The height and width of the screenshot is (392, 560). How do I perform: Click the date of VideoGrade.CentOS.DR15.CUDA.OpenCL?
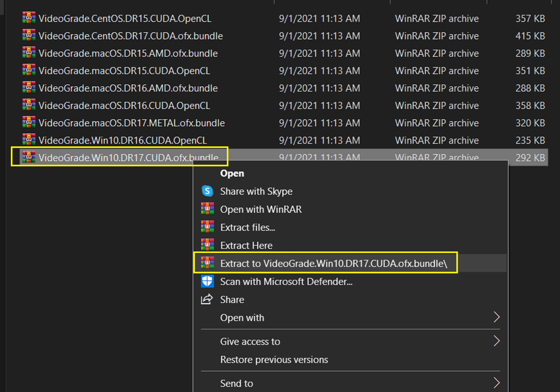pos(319,19)
